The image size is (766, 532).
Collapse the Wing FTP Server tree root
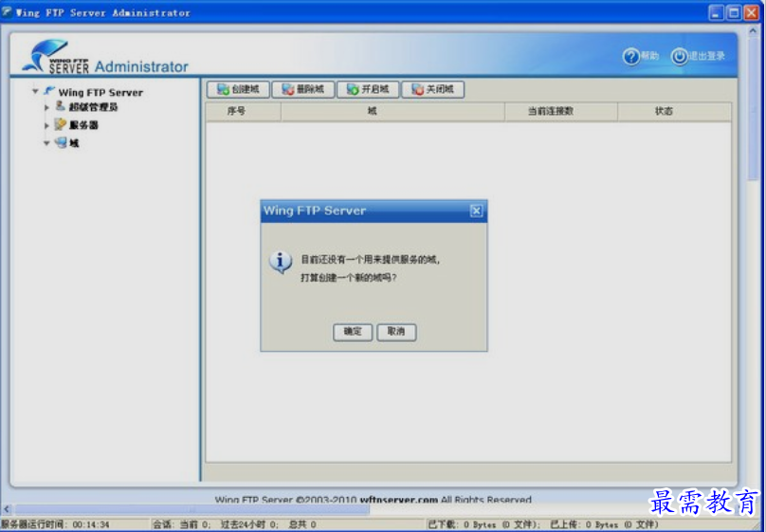pyautogui.click(x=35, y=91)
